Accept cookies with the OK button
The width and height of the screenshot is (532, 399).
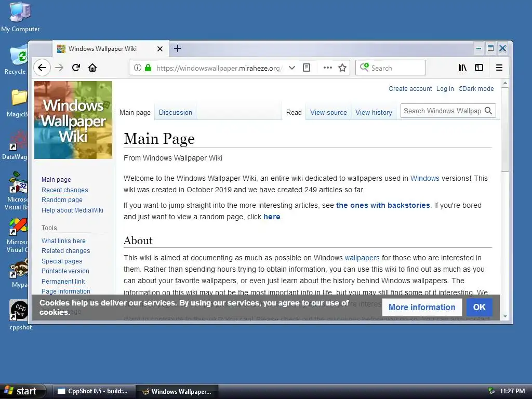tap(479, 307)
